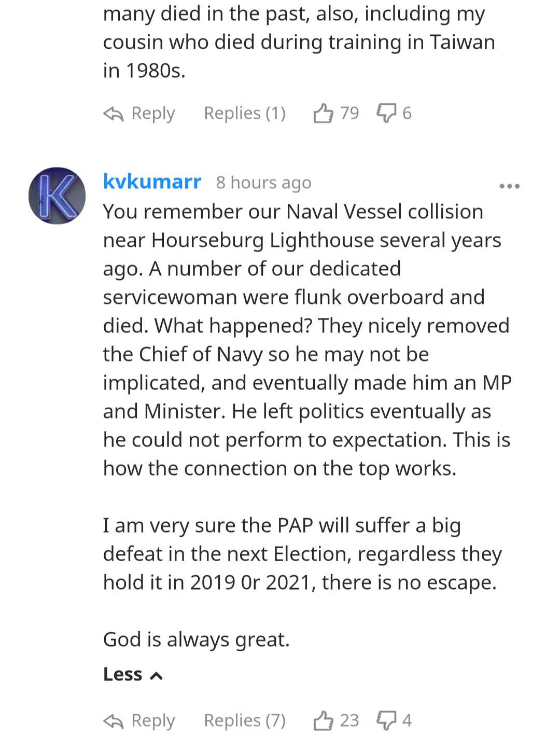Open the kvkumarr username profile link
The height and width of the screenshot is (752, 560).
tap(152, 182)
